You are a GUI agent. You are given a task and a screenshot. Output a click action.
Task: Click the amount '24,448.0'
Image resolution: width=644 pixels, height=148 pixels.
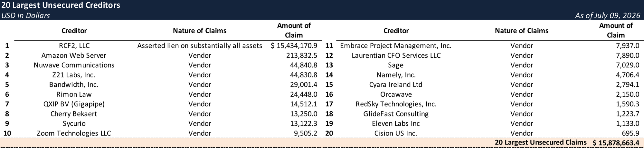pos(304,94)
